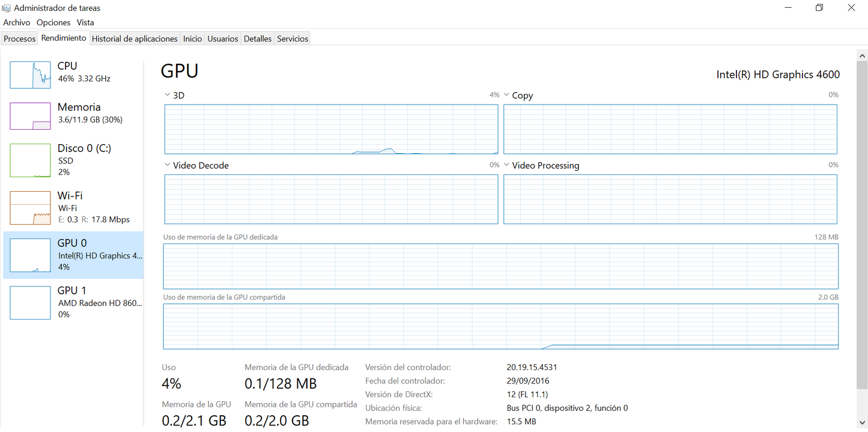
Task: Switch to the Procesos tab
Action: point(20,38)
